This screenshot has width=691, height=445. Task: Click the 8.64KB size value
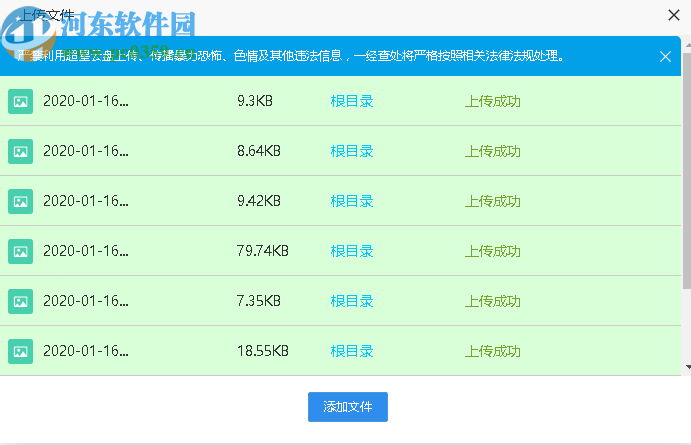pos(259,151)
